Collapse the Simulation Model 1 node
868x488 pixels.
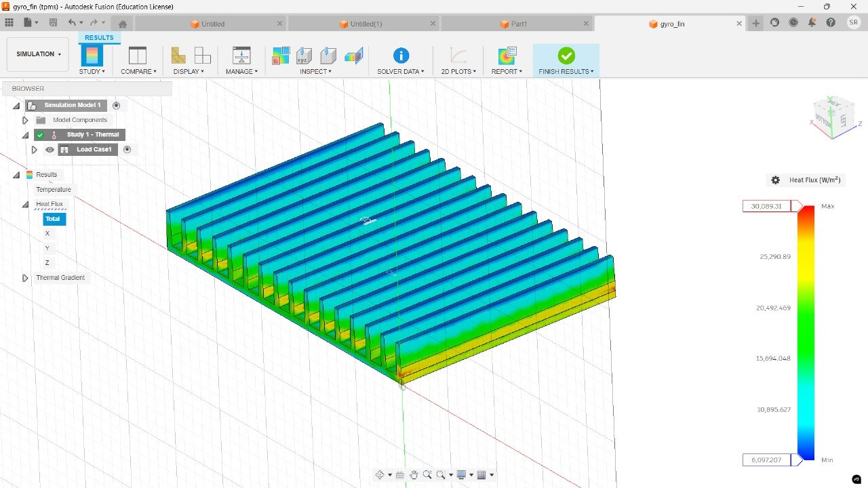tap(16, 106)
